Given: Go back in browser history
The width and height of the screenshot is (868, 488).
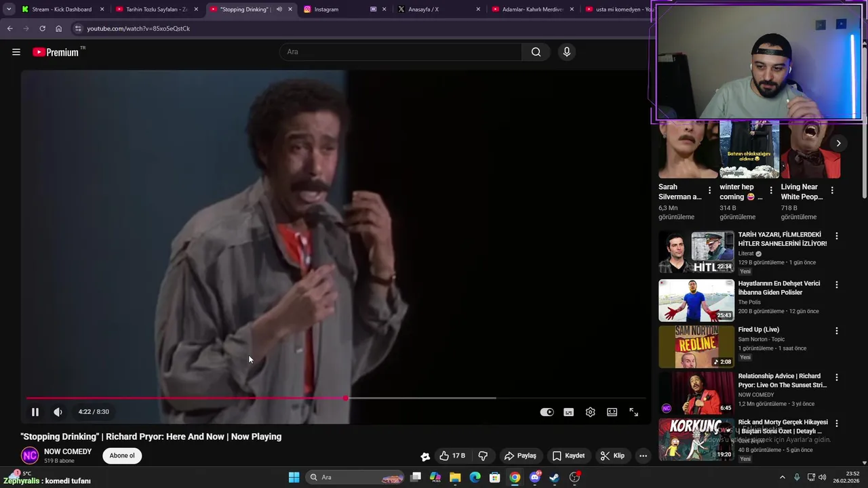Looking at the screenshot, I should [x=9, y=28].
